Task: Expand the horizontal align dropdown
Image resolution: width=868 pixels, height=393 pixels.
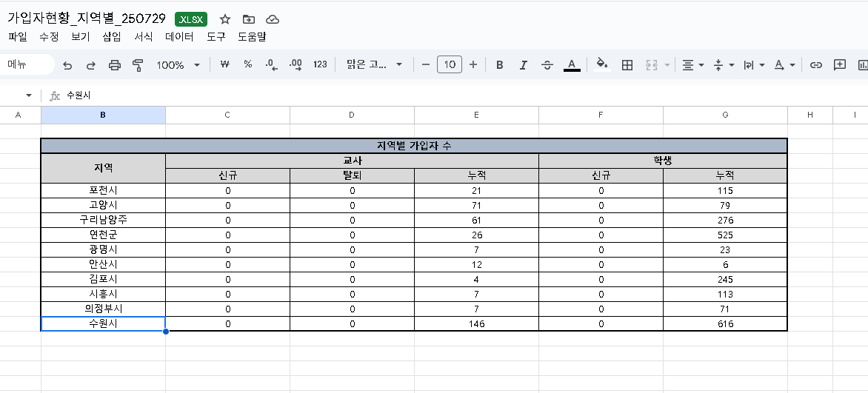Action: (692, 65)
